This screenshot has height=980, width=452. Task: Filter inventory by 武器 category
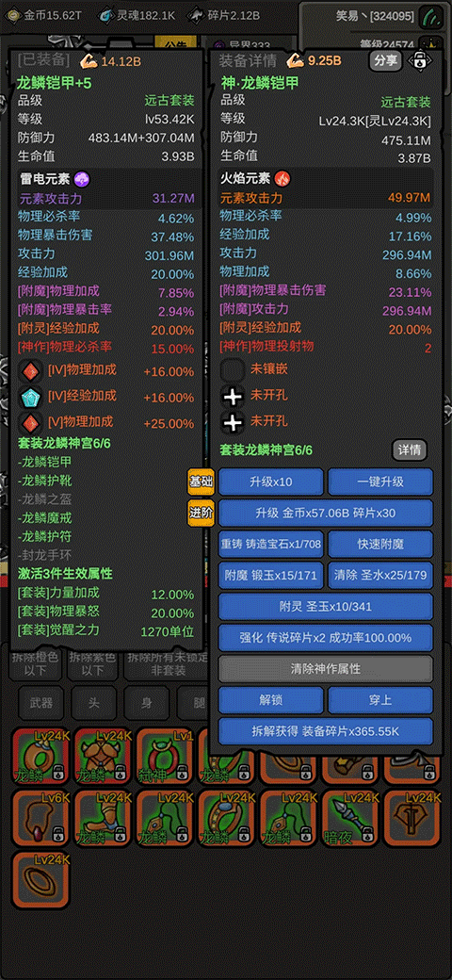[41, 703]
